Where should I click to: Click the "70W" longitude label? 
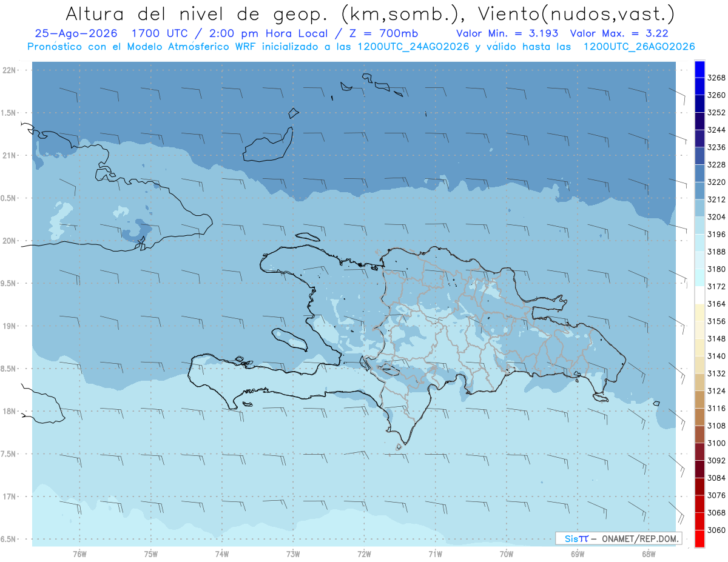coord(507,554)
